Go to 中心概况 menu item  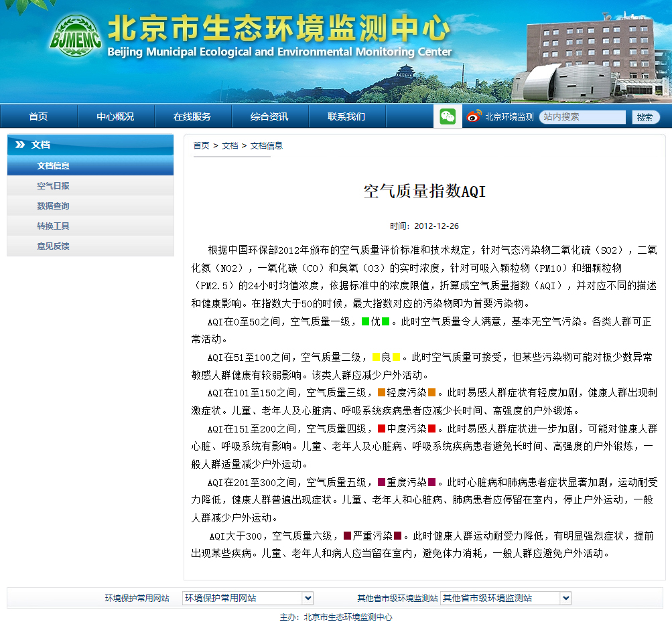115,116
